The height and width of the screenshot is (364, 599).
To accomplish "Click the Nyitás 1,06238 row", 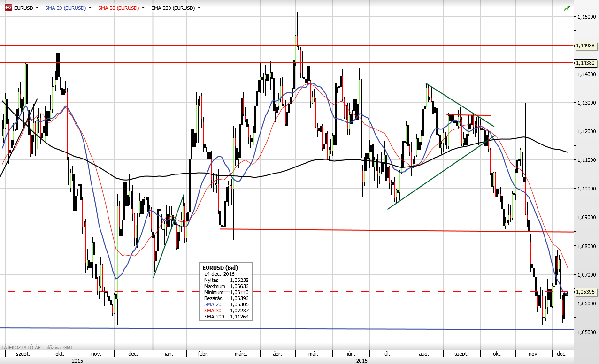I will [x=226, y=280].
